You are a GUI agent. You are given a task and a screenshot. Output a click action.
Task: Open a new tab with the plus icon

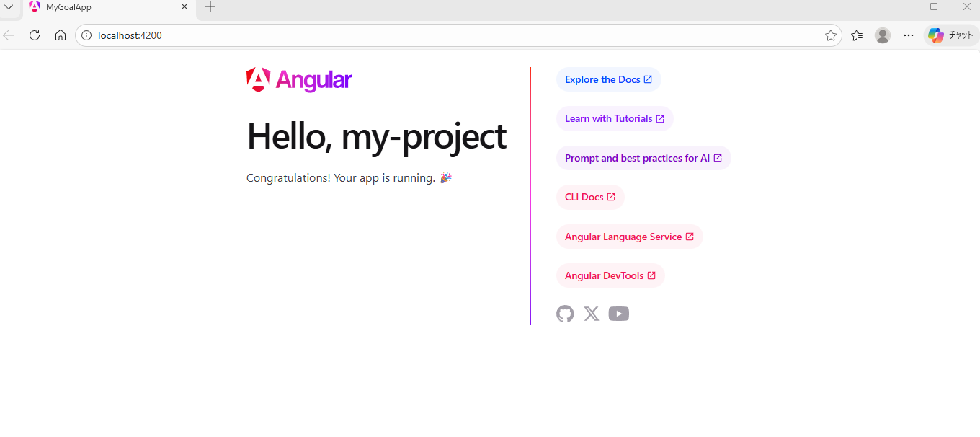[210, 6]
